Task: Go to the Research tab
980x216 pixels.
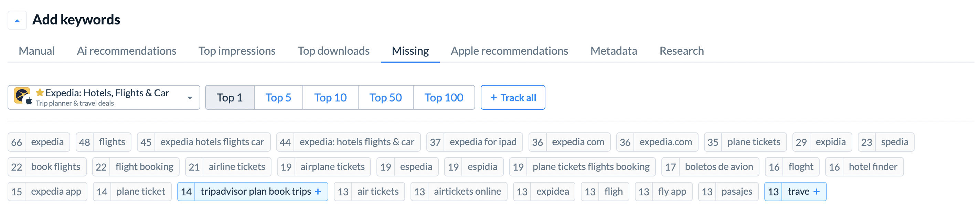Action: (682, 51)
